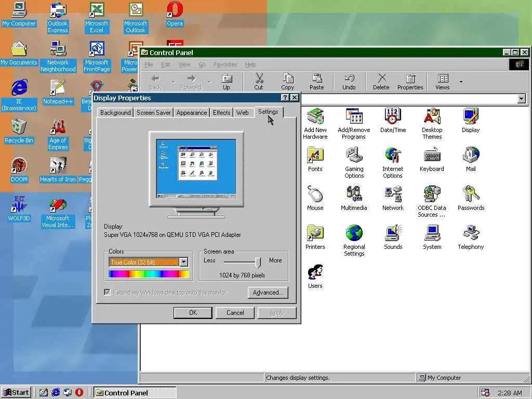The width and height of the screenshot is (532, 399).
Task: Open the Help menu in Control Panel
Action: tap(251, 64)
